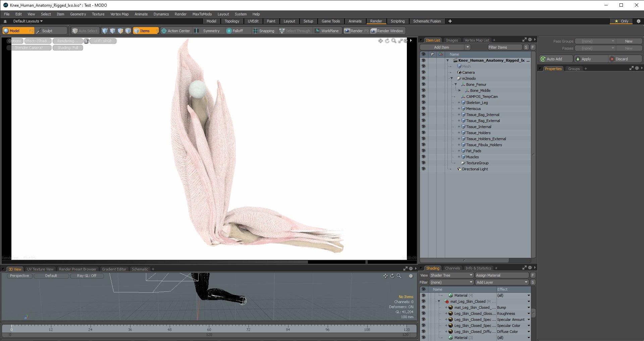Click the Discard button
Image resolution: width=644 pixels, height=341 pixels.
pos(626,59)
